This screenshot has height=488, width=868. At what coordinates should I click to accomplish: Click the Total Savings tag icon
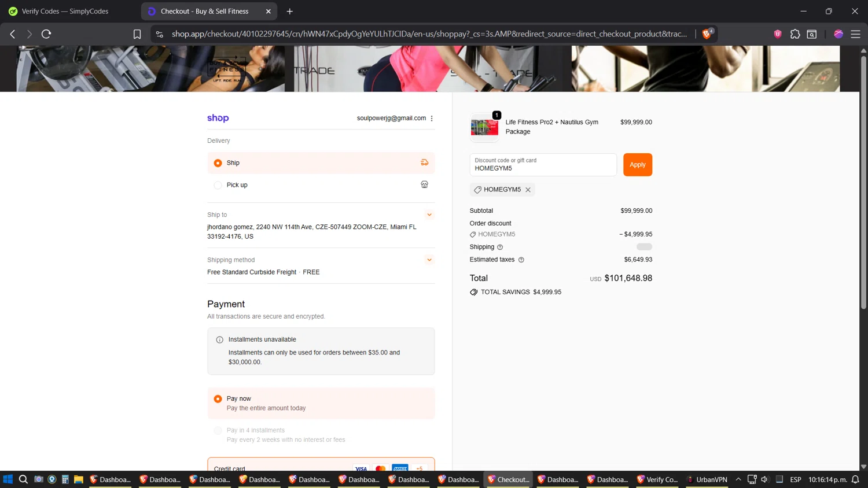[x=474, y=292]
